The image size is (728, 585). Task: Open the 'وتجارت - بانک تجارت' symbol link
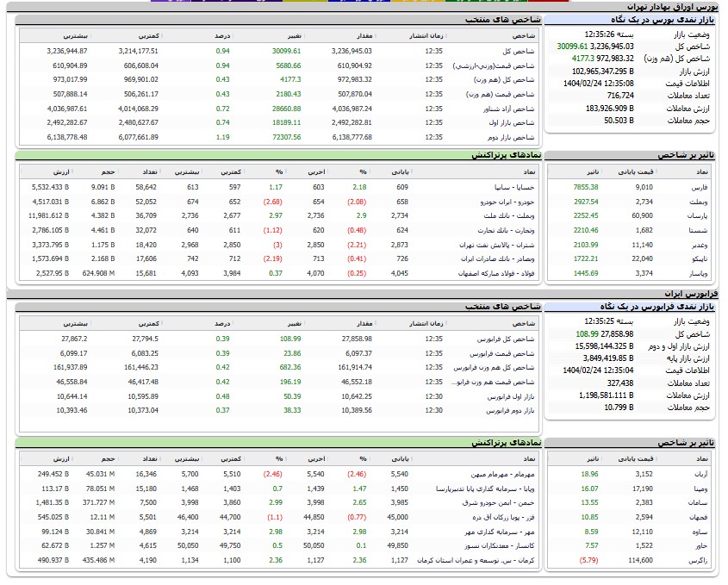[506, 230]
